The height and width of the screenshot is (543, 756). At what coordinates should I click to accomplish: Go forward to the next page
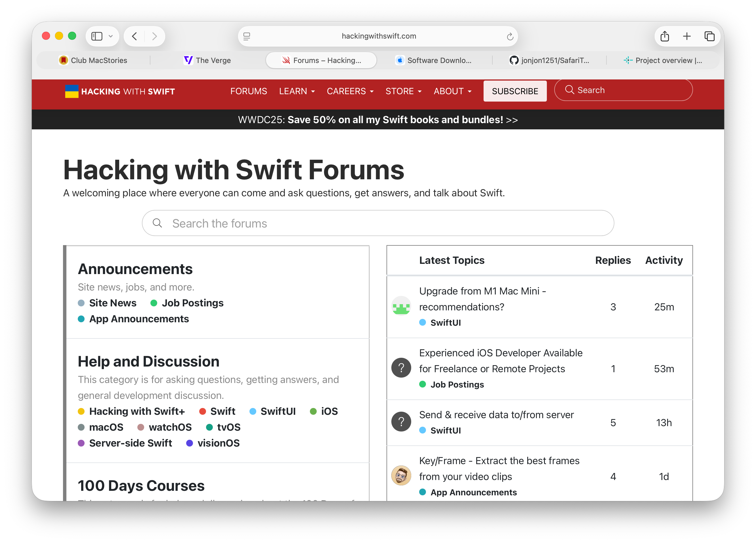[154, 36]
